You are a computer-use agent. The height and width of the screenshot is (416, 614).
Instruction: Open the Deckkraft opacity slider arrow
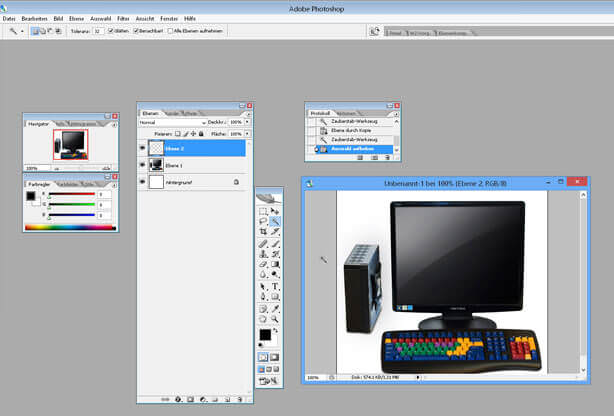pyautogui.click(x=247, y=122)
